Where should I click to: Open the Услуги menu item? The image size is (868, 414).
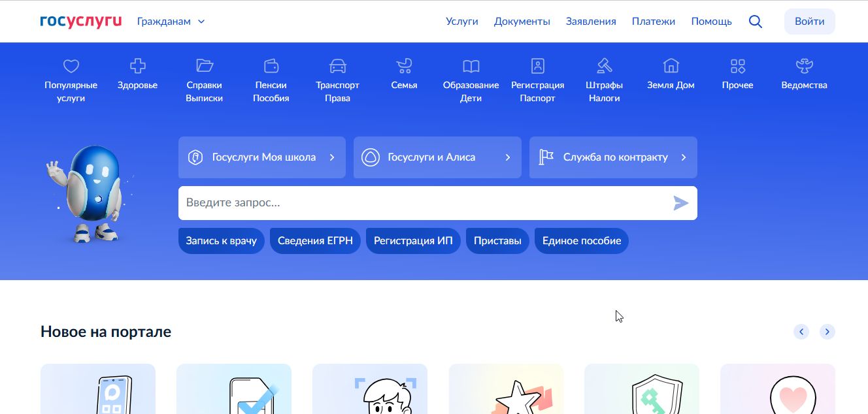tap(461, 21)
